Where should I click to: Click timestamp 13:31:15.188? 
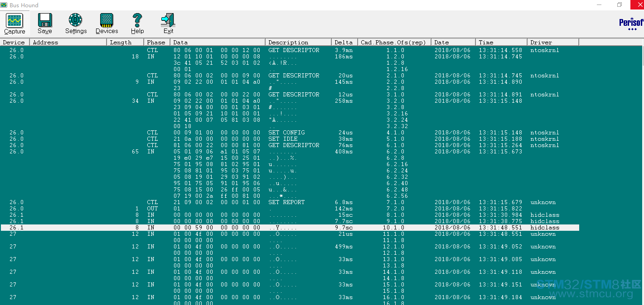pyautogui.click(x=500, y=139)
